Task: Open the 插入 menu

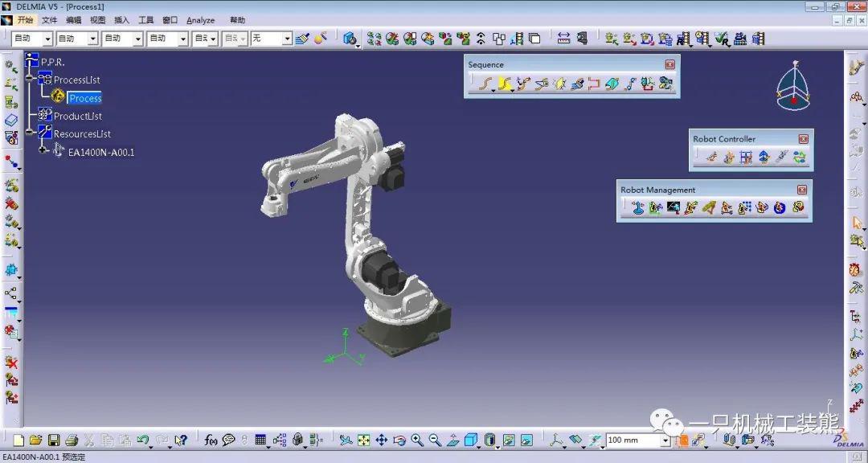Action: point(122,20)
